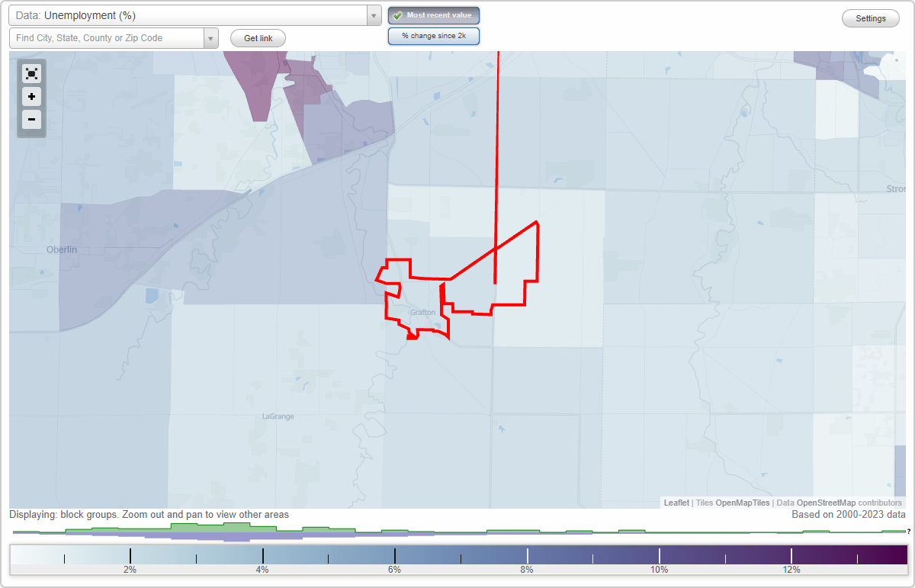915x588 pixels.
Task: Open the Leaflet attribution link
Action: (676, 503)
